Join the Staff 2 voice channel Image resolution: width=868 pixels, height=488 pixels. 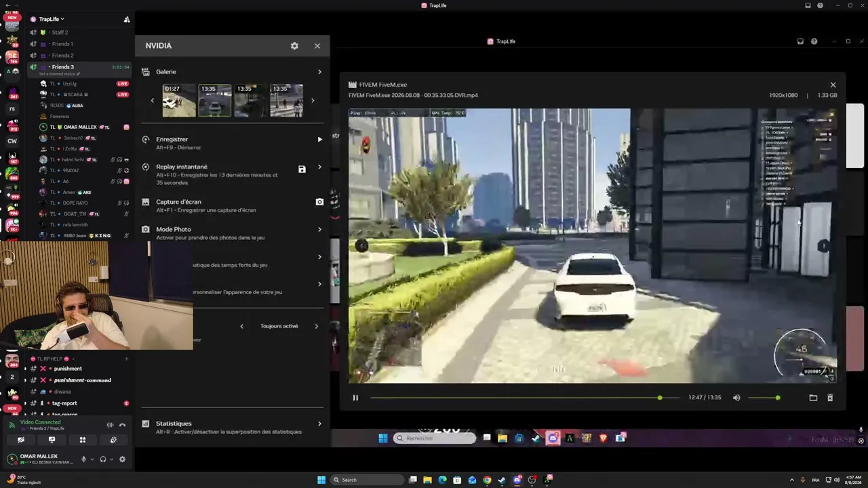[x=80, y=33]
